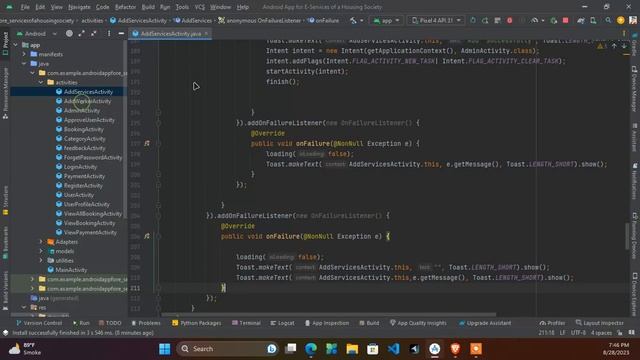Viewport: 640px width, 360px height.
Task: Open the Problems tool window
Action: pos(146,323)
